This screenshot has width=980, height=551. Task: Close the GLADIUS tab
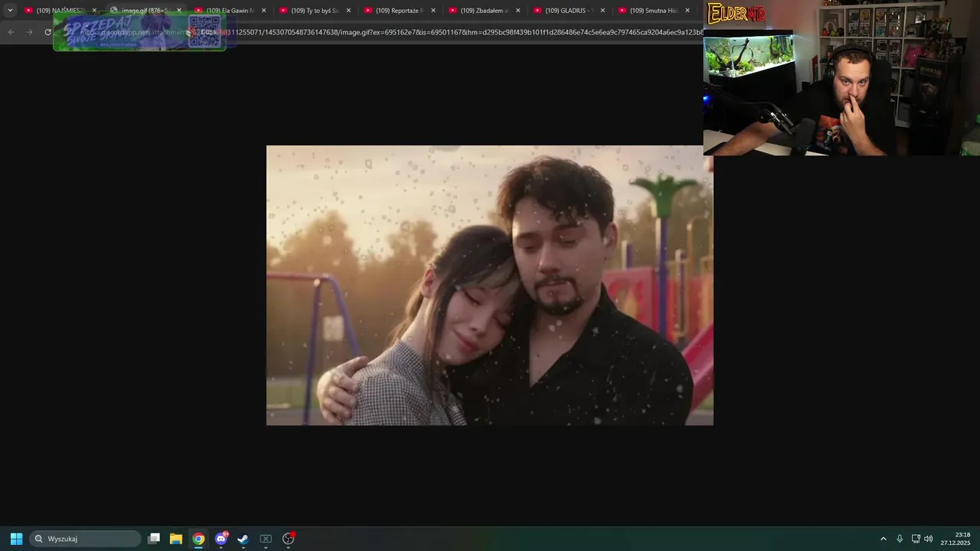click(x=603, y=11)
